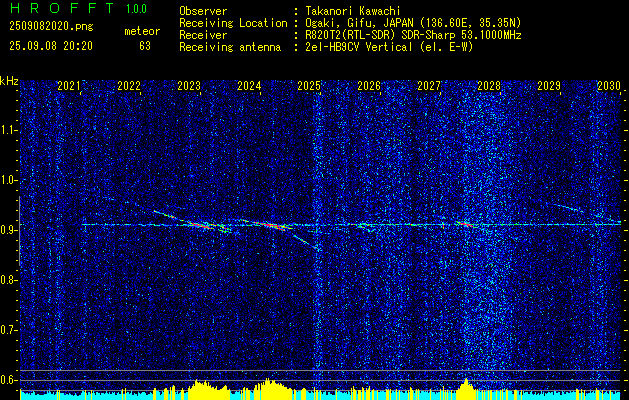Click the 1.0 kHz axis label

coord(8,181)
